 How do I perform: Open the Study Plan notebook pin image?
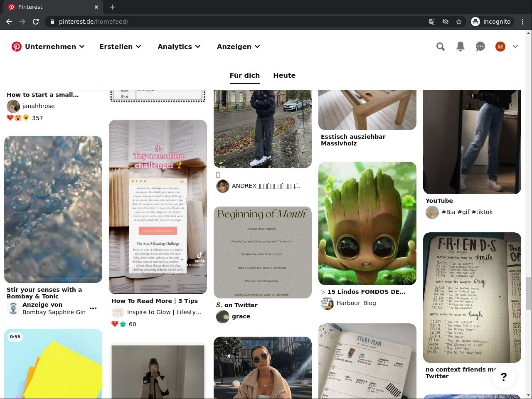pyautogui.click(x=367, y=361)
